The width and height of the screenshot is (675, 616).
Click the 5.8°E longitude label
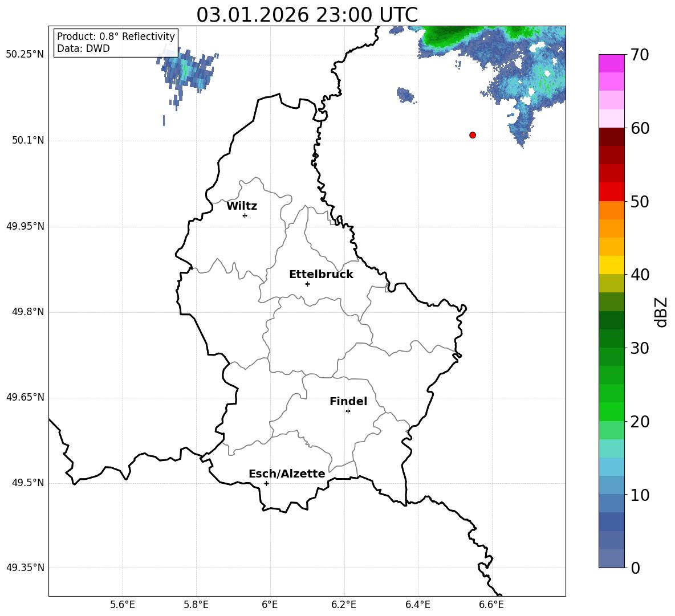coord(196,605)
